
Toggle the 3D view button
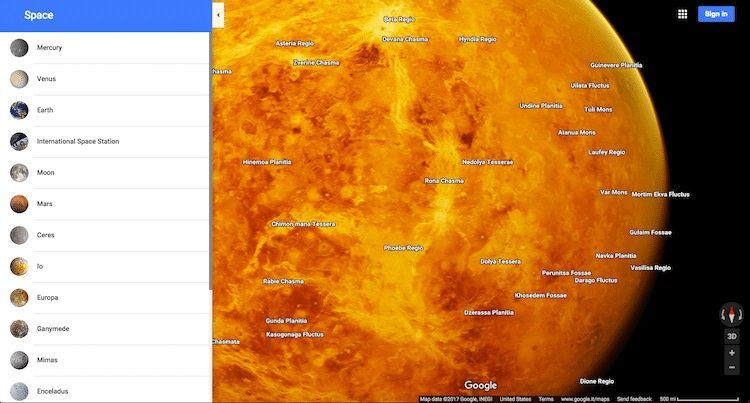(x=732, y=336)
